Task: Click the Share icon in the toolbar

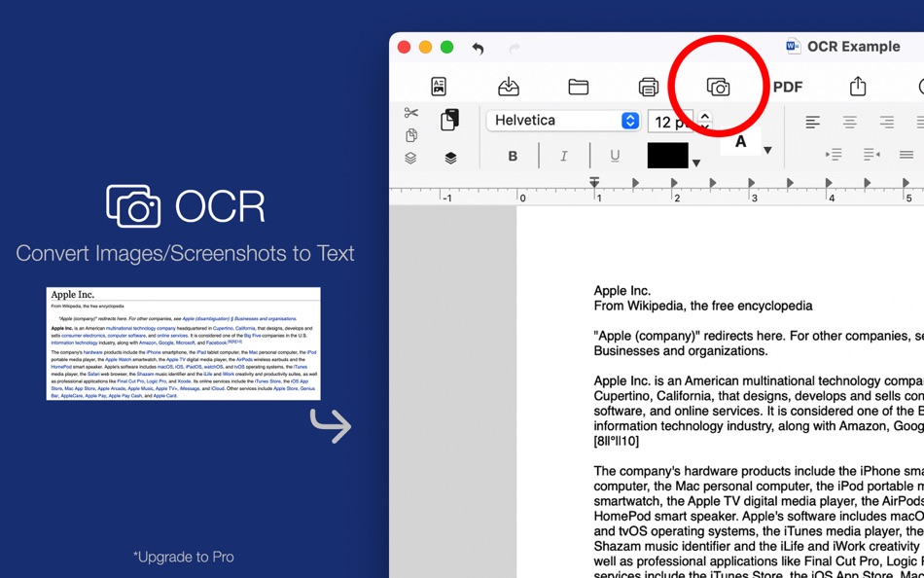Action: pyautogui.click(x=858, y=87)
